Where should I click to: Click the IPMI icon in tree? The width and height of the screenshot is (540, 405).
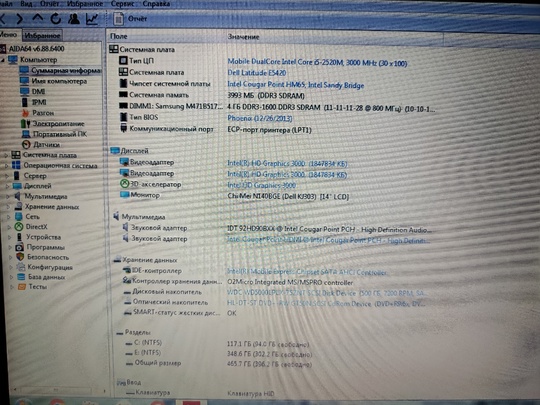point(25,102)
